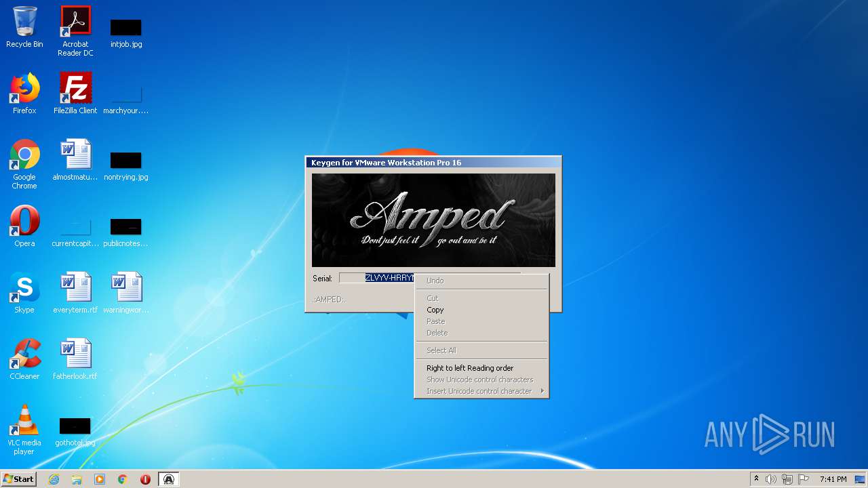Screen dimensions: 868x488
Task: Show hidden tray icons arrow
Action: point(757,479)
